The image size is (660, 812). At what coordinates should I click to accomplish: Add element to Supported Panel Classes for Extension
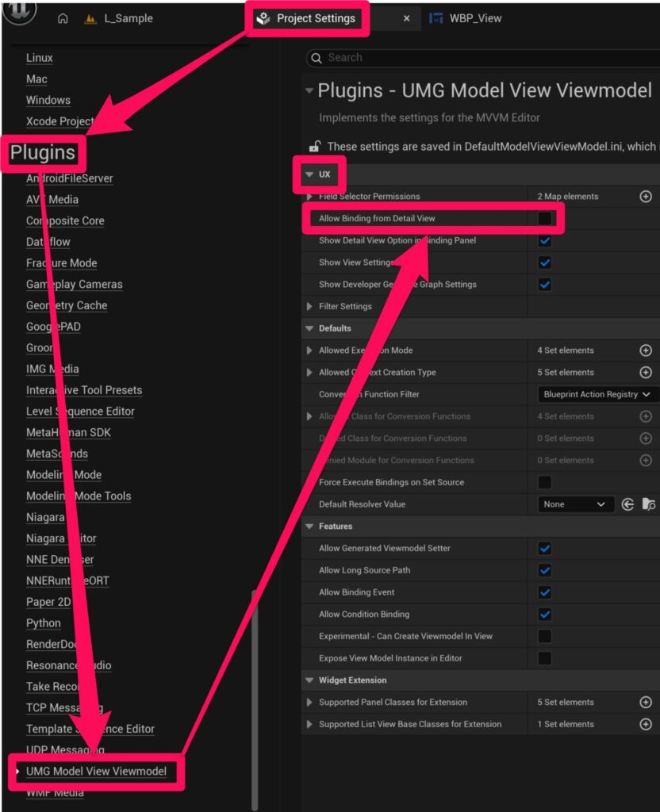[x=646, y=703]
